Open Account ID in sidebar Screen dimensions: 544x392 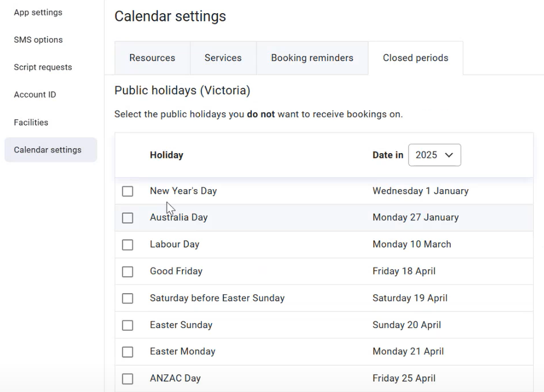pos(35,95)
